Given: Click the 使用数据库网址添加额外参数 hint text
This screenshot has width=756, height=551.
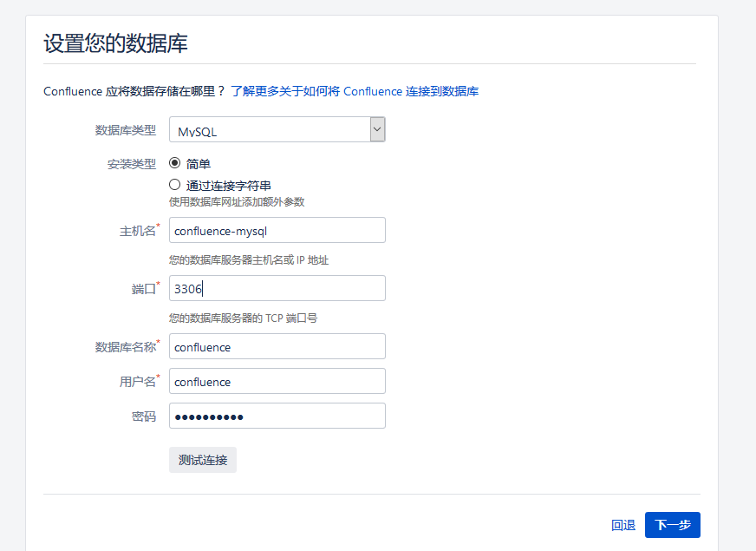Looking at the screenshot, I should click(x=237, y=201).
